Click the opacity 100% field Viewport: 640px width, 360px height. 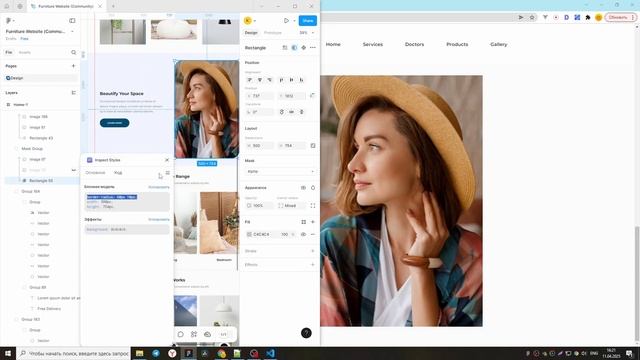click(x=260, y=206)
